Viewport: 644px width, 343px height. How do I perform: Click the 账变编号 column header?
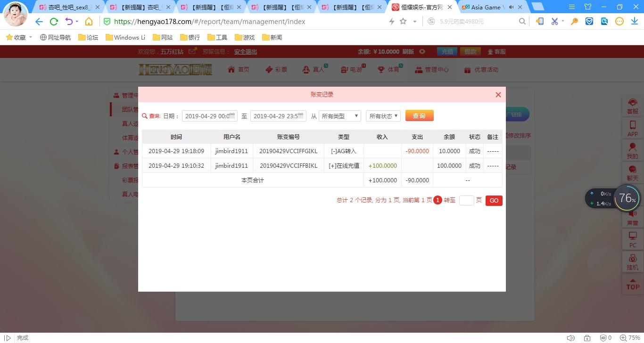pos(289,137)
